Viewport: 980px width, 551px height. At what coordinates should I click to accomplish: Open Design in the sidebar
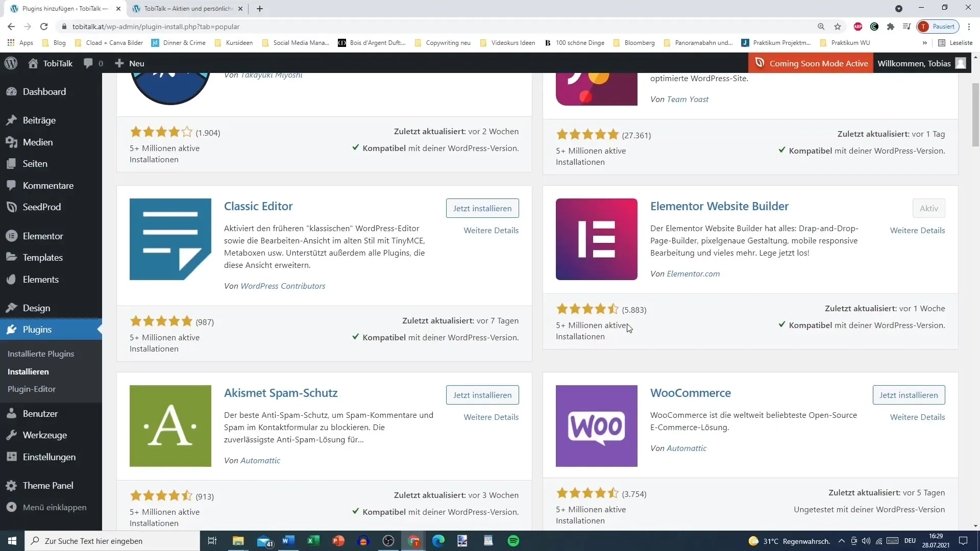[37, 308]
